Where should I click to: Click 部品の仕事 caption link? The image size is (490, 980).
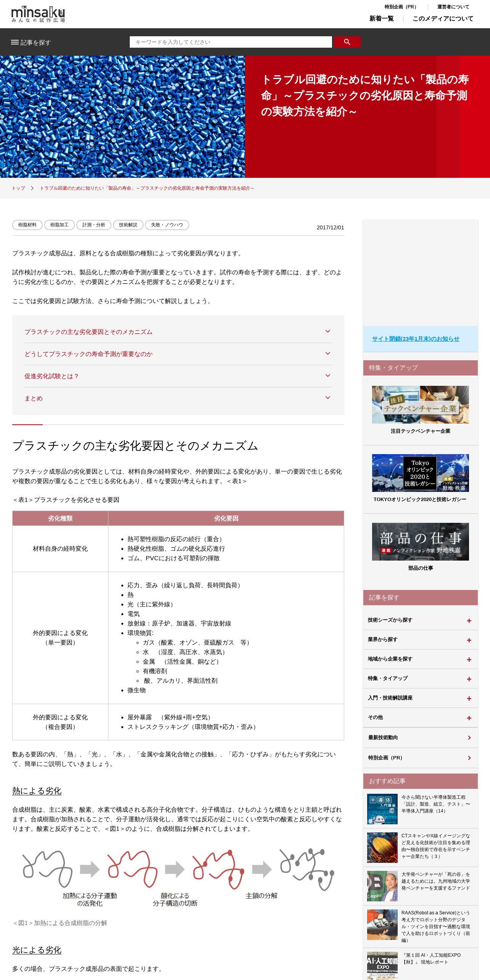tap(421, 568)
